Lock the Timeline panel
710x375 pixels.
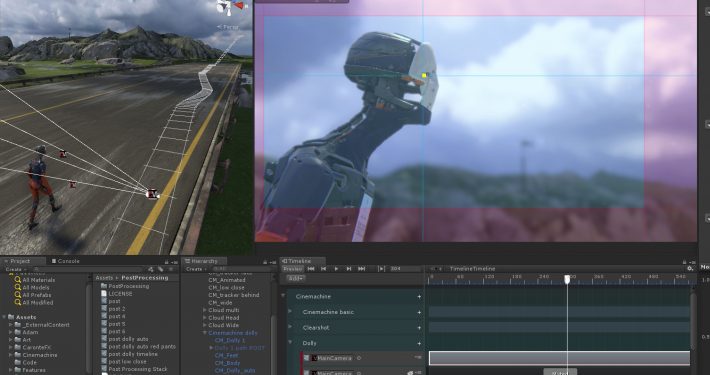tap(686, 262)
